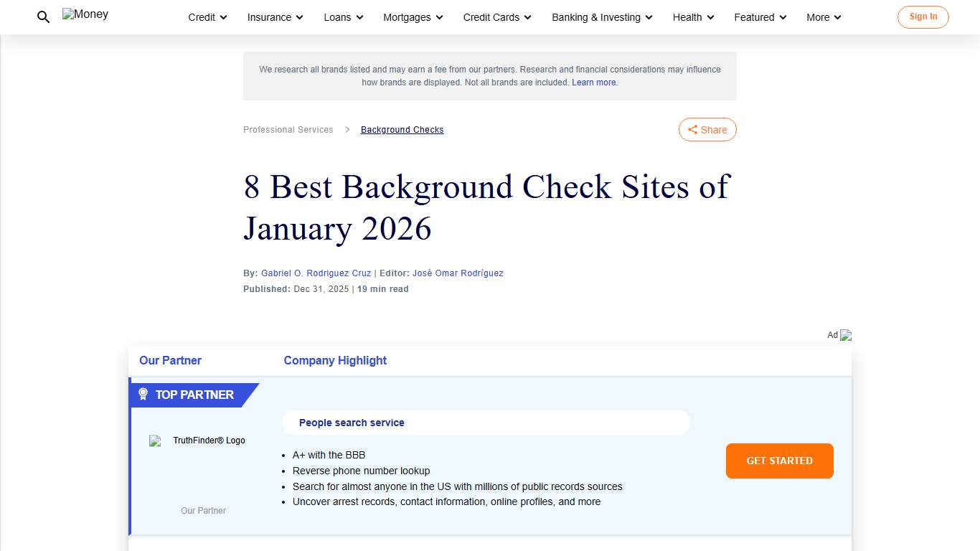The image size is (980, 551).
Task: Open the More dropdown in the navbar
Action: coord(823,17)
